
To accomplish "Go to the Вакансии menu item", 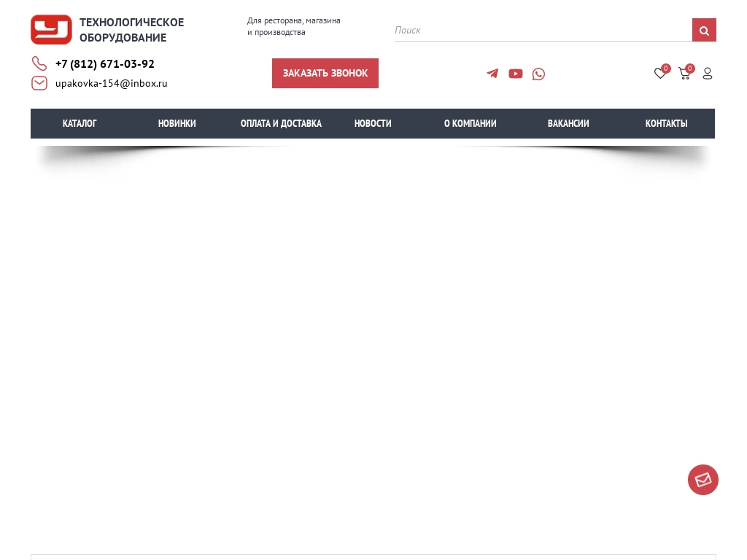I will pyautogui.click(x=568, y=124).
